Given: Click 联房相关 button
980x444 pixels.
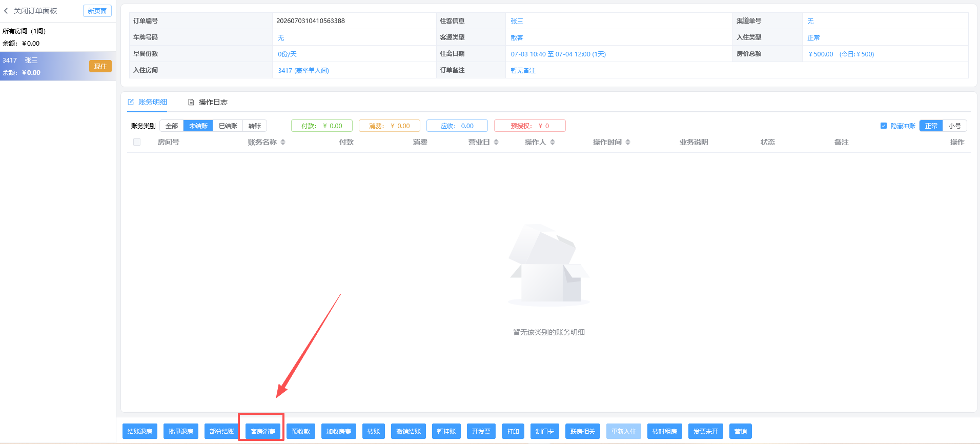Looking at the screenshot, I should [x=583, y=431].
